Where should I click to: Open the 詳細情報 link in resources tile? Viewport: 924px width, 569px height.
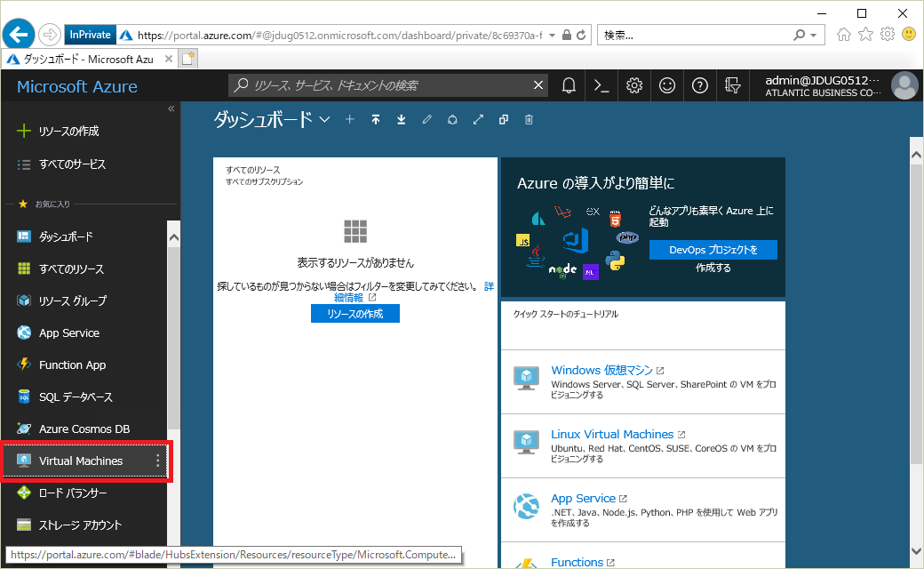click(349, 298)
